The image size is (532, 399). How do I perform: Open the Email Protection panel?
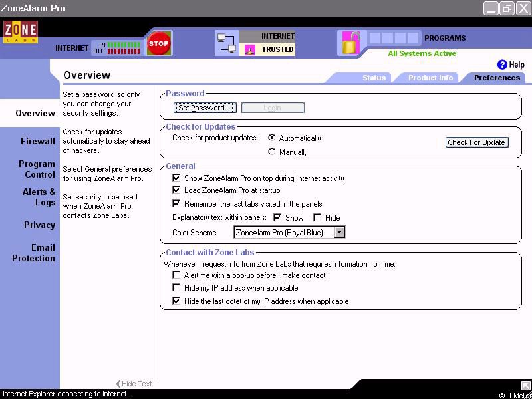pos(34,253)
